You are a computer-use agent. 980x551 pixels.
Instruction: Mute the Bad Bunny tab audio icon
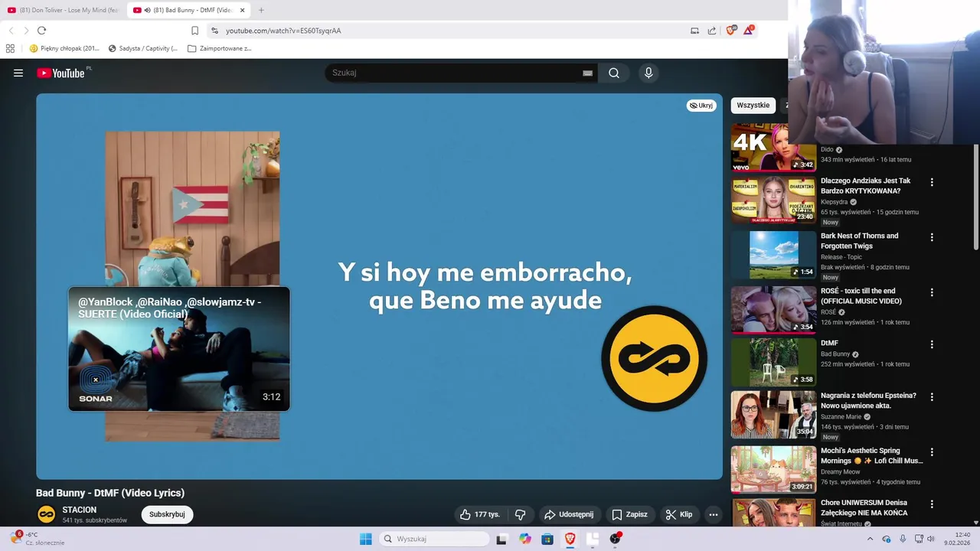[x=148, y=10]
